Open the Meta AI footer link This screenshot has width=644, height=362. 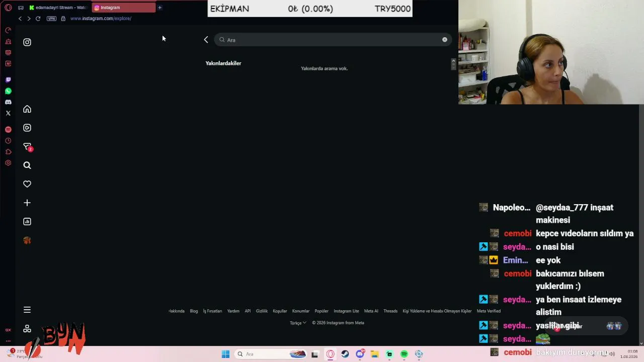coord(371,311)
